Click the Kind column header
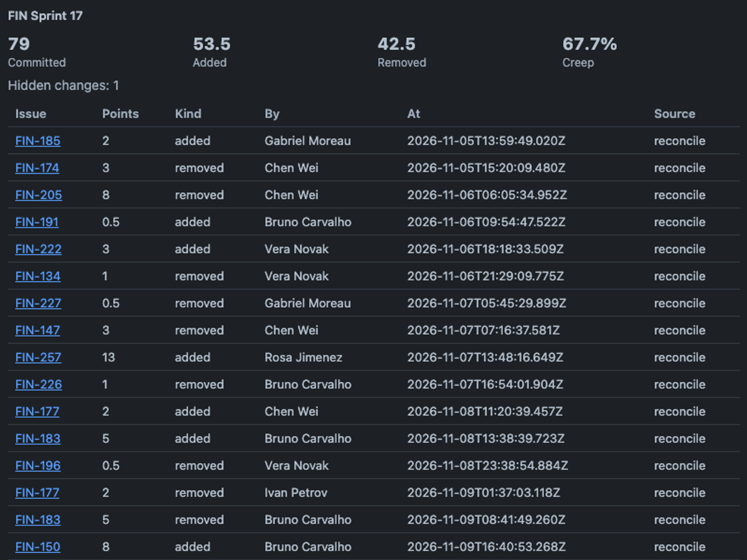The height and width of the screenshot is (560, 747). coord(188,114)
